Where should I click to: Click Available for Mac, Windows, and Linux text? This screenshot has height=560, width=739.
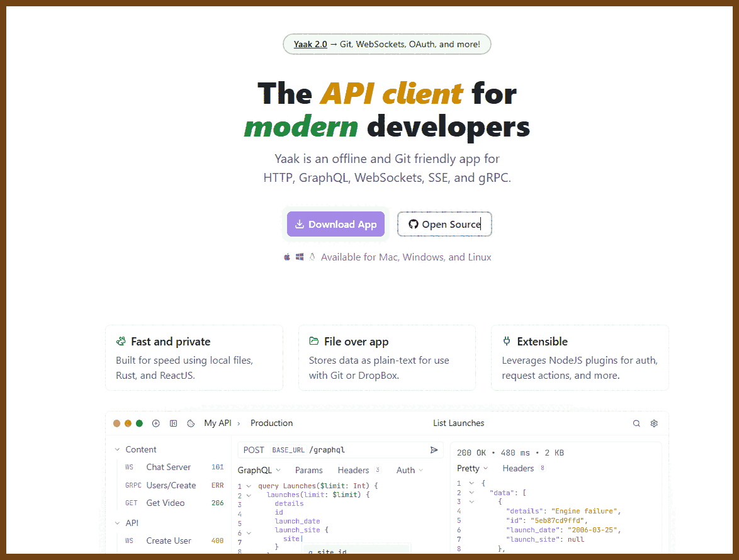click(x=406, y=257)
